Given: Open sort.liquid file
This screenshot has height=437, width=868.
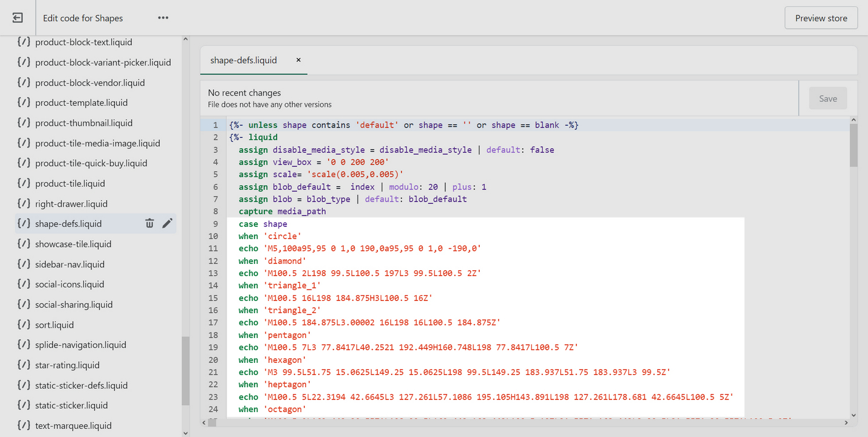Looking at the screenshot, I should [54, 325].
